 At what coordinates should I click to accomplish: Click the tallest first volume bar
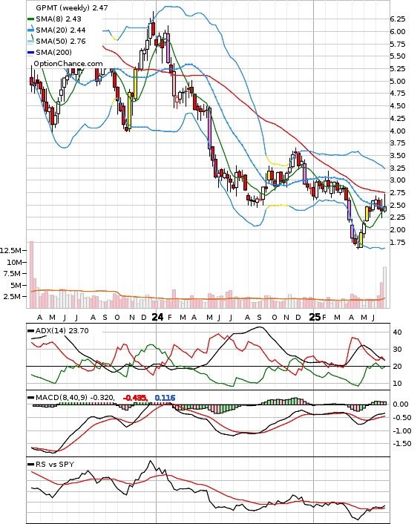31,275
